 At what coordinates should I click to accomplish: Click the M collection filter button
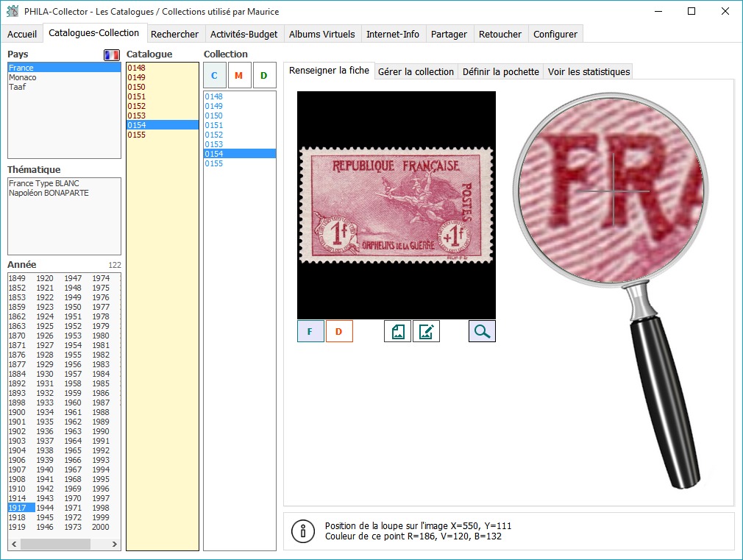[239, 75]
